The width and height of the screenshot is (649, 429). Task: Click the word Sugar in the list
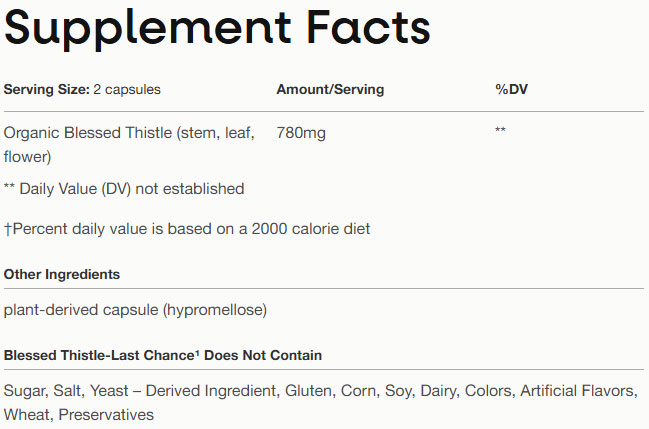point(24,391)
